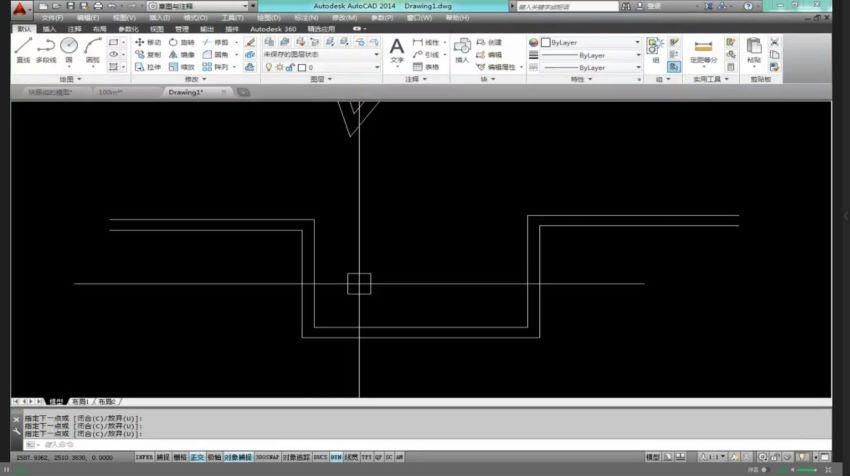Open the Help question mark icon

tap(748, 6)
